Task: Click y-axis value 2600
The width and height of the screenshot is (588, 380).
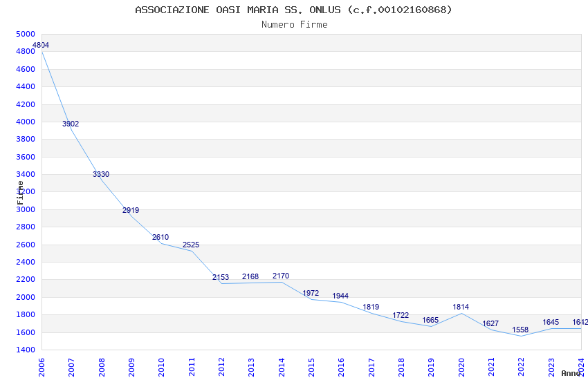Action: 26,245
